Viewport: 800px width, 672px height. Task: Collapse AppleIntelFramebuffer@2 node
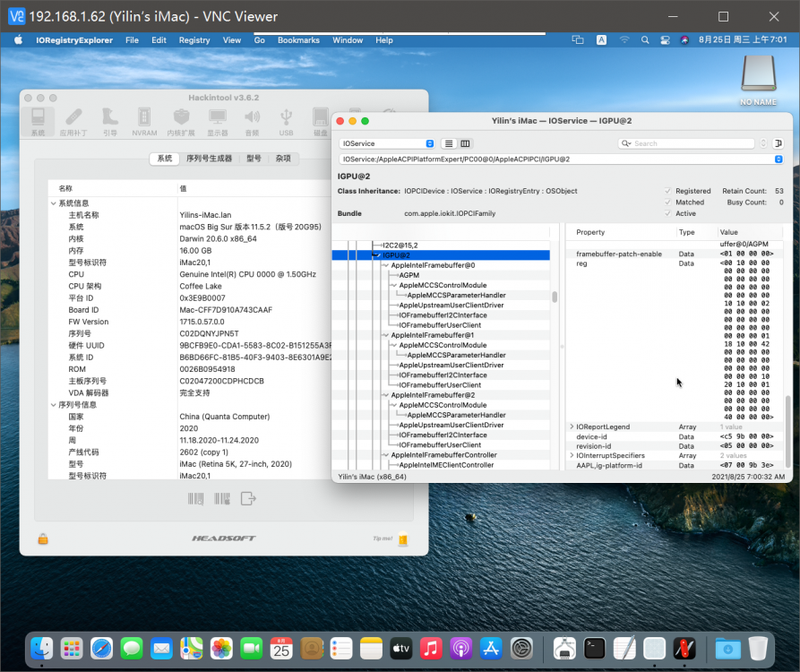click(x=386, y=395)
